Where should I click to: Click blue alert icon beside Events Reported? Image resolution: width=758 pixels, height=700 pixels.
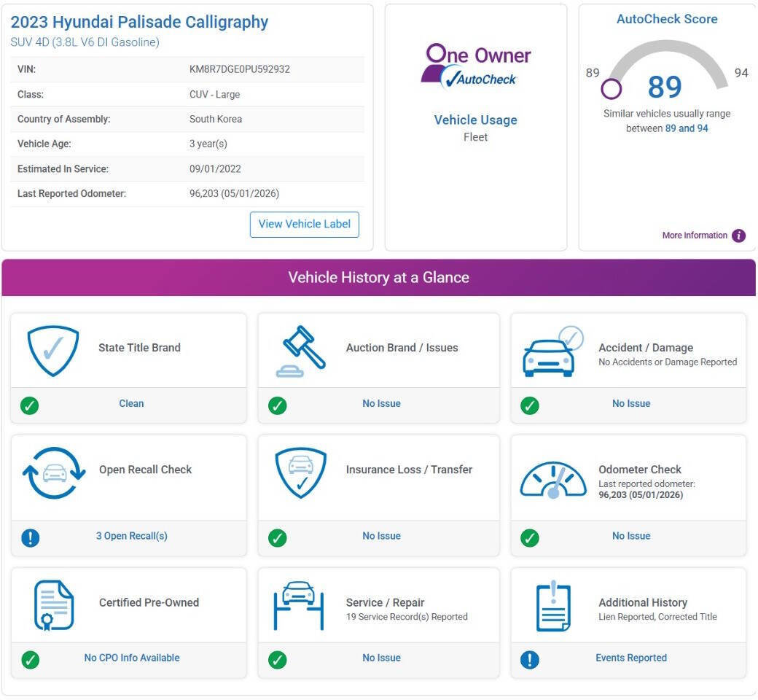coord(530,660)
